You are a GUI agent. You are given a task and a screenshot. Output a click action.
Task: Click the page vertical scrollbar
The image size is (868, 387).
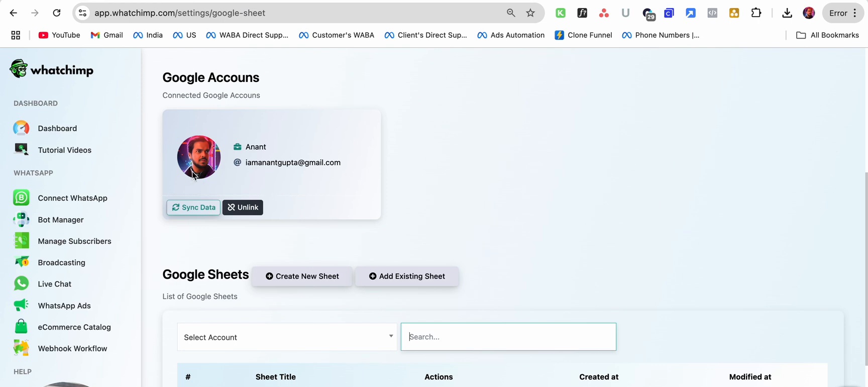865,269
